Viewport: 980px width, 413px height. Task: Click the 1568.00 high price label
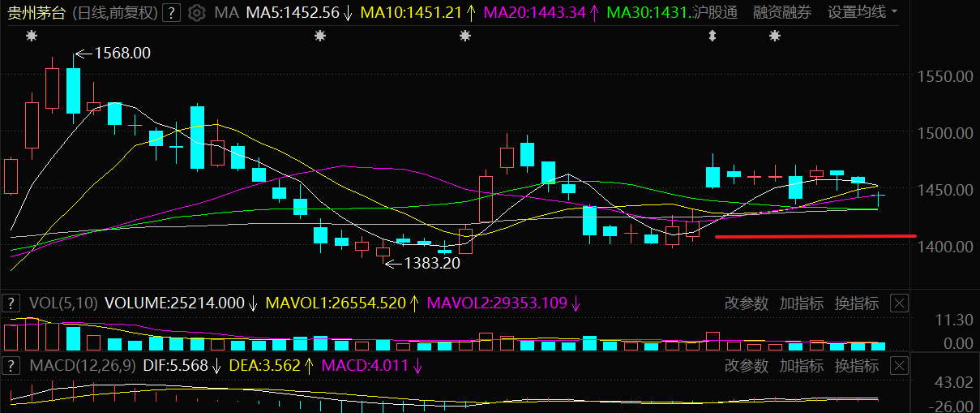coord(122,53)
